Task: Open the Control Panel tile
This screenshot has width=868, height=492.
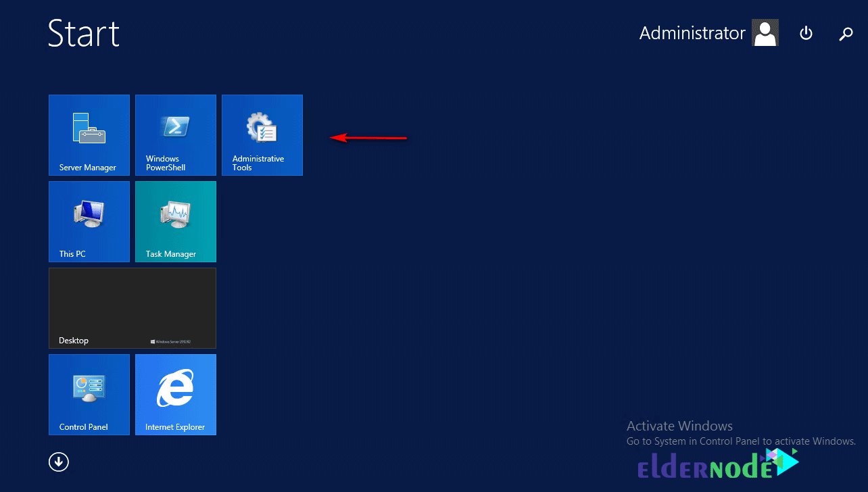Action: click(89, 395)
